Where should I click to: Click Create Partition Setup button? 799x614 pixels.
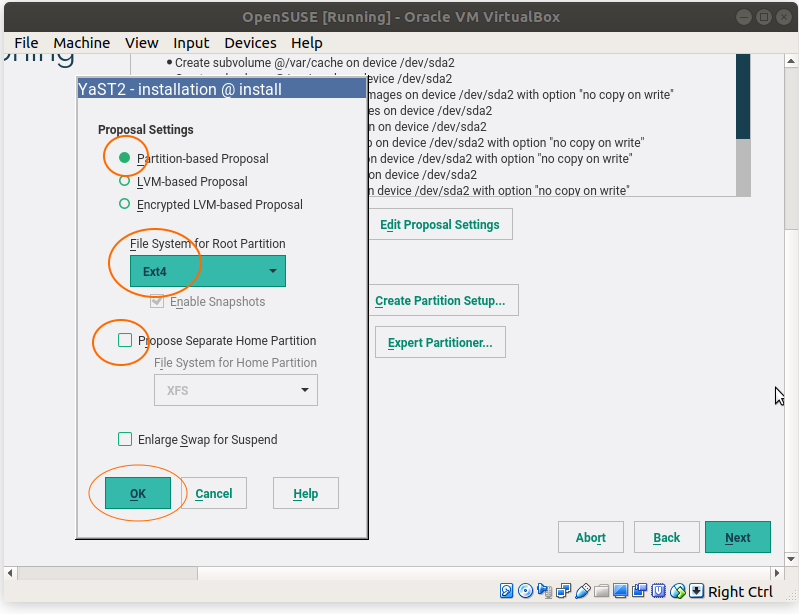coord(440,300)
